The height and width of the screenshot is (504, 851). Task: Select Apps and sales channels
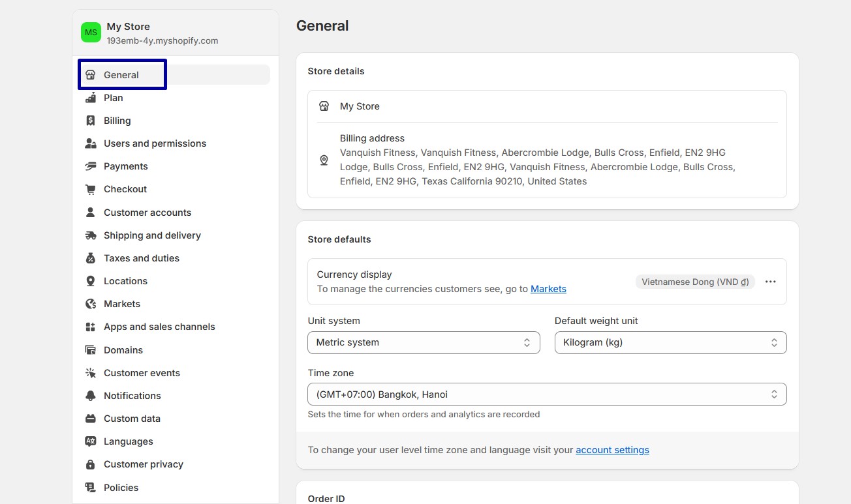[x=175, y=327]
